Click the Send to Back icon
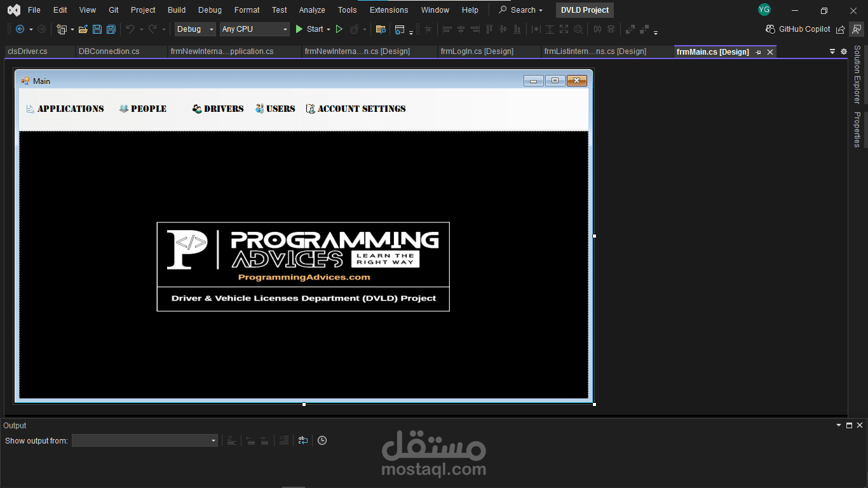This screenshot has width=868, height=488. pyautogui.click(x=644, y=29)
